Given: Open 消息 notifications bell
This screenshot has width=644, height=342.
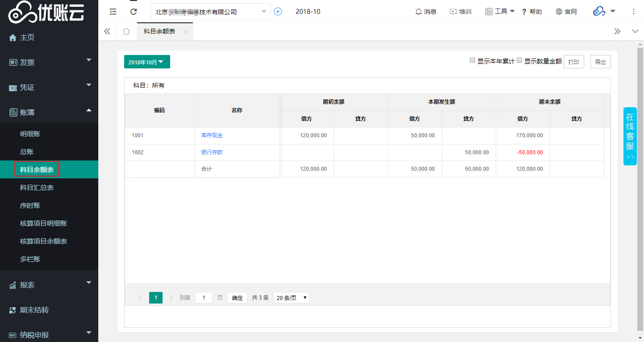Looking at the screenshot, I should (x=426, y=12).
